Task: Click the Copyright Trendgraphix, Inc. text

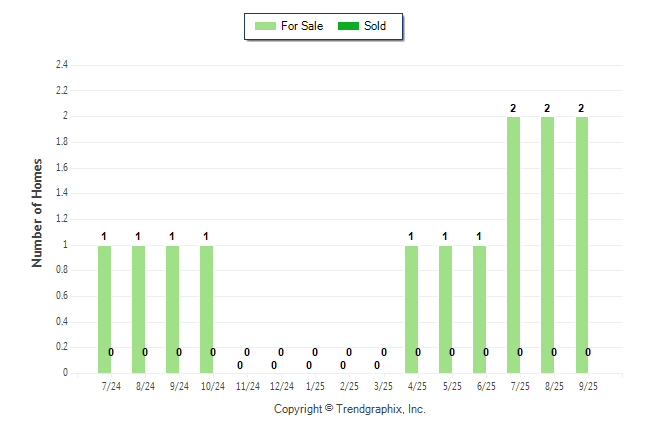Action: pos(350,409)
